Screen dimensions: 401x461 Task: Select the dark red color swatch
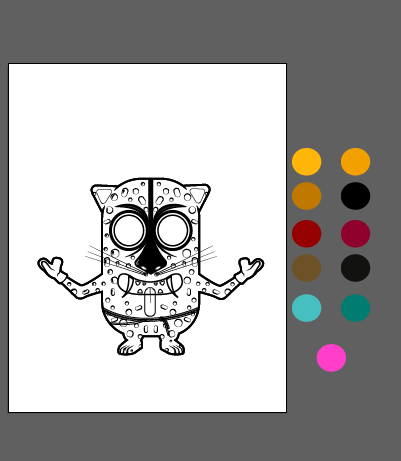[306, 233]
